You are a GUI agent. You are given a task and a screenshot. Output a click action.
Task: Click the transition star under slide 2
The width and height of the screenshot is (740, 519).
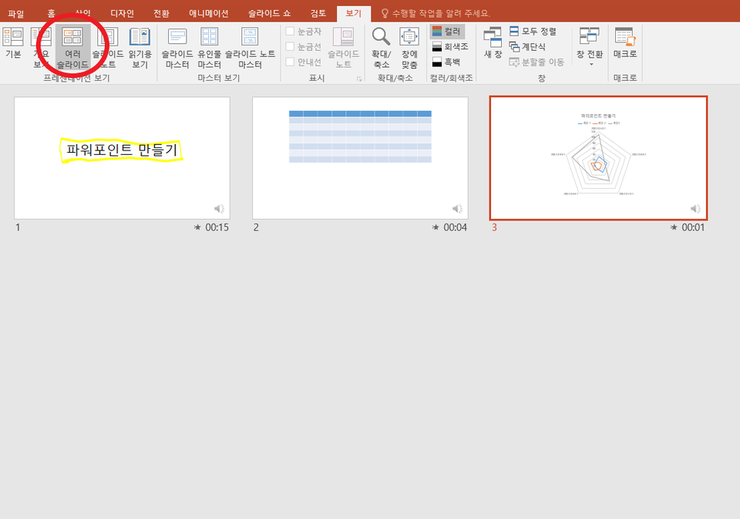436,227
